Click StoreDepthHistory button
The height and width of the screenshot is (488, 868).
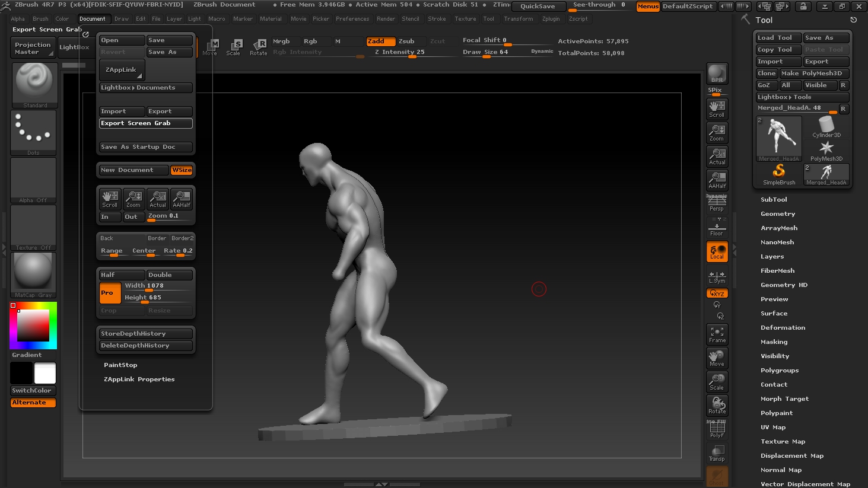(146, 334)
